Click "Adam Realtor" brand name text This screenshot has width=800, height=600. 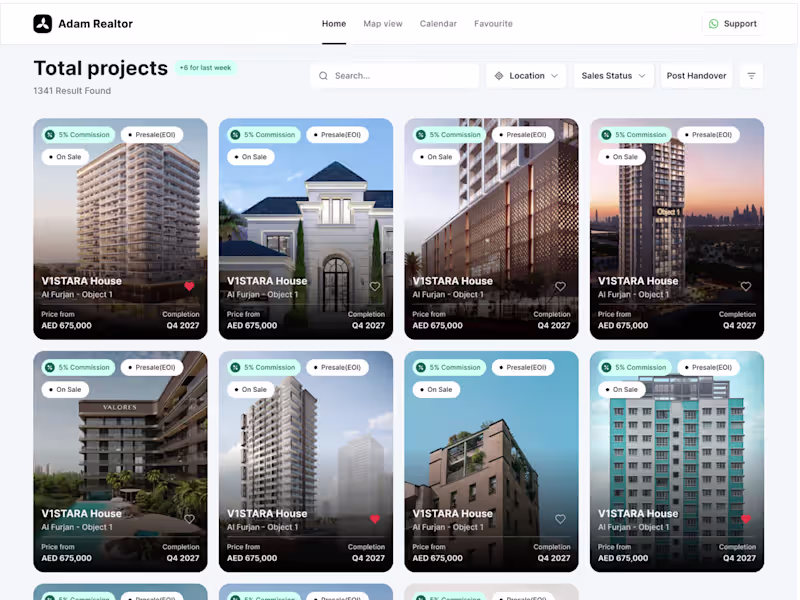(95, 23)
